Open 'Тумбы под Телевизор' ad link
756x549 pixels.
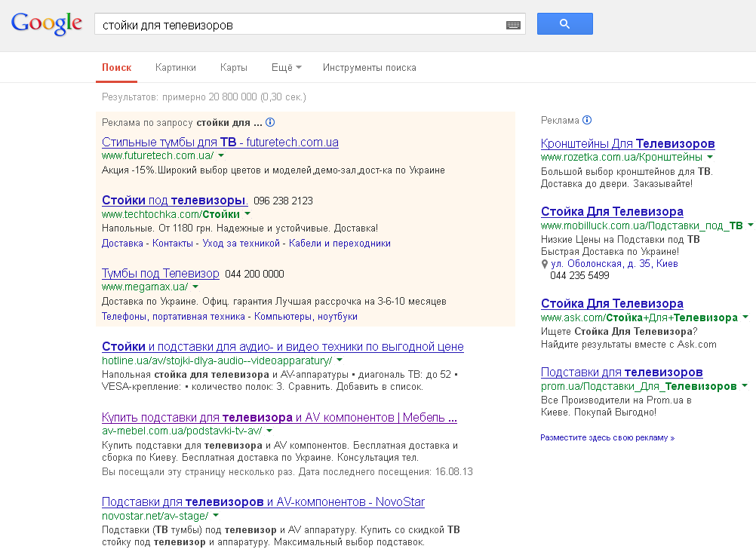[161, 273]
